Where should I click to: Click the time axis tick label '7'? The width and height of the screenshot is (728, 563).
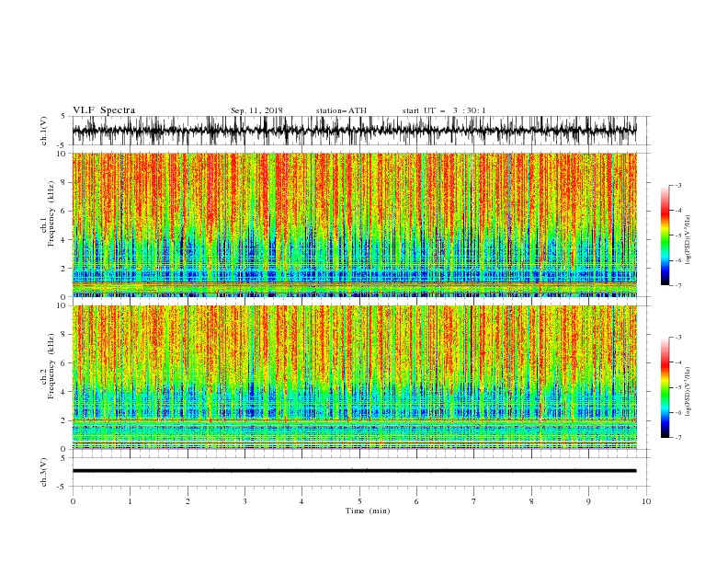coord(474,501)
